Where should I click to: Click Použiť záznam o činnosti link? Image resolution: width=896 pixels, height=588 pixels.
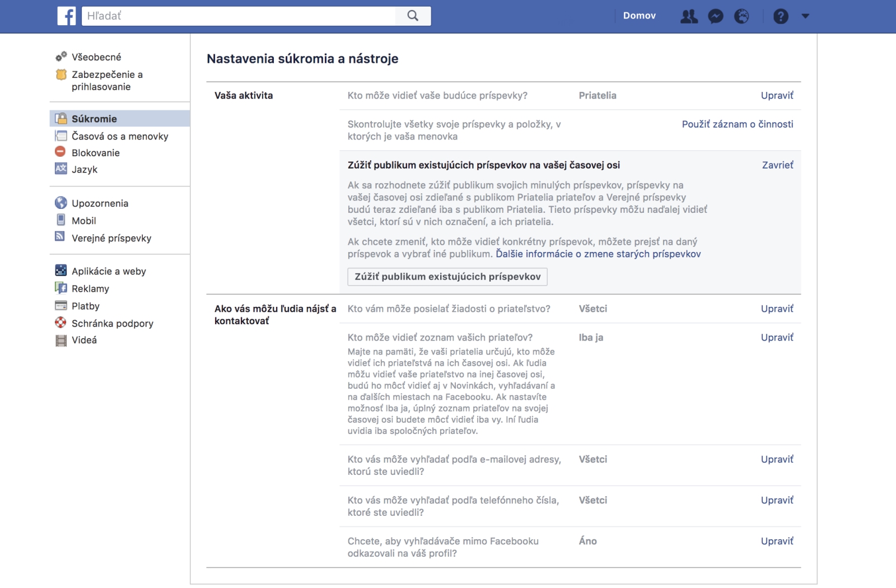[x=738, y=124]
